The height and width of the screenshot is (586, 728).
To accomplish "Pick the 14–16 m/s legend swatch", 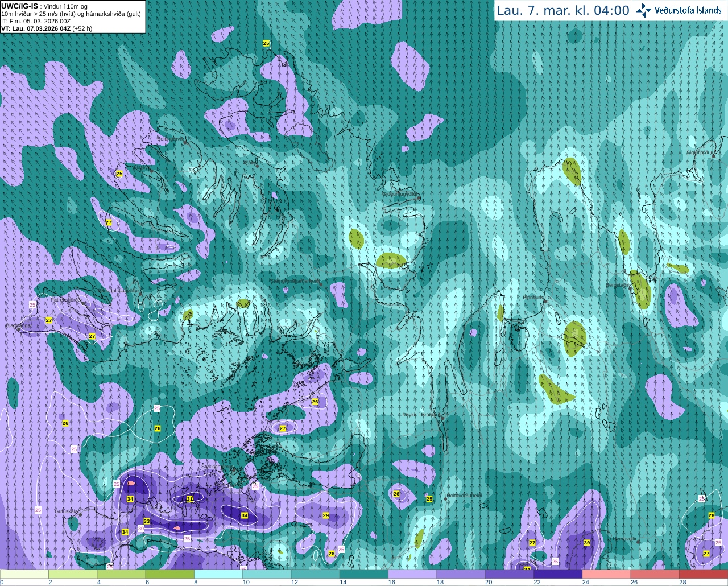I will coord(364,574).
